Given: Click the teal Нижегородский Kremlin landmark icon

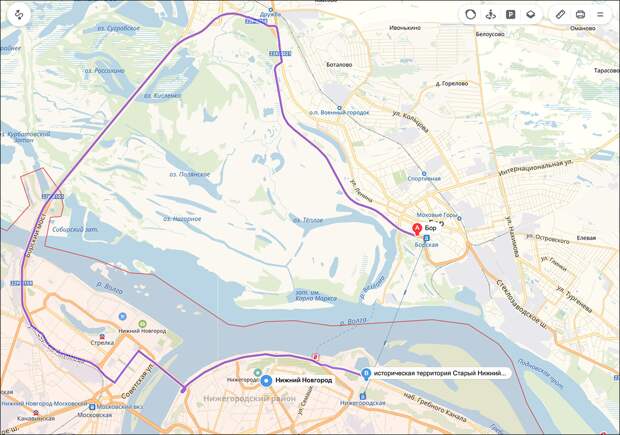Looking at the screenshot, I should click(x=258, y=373).
